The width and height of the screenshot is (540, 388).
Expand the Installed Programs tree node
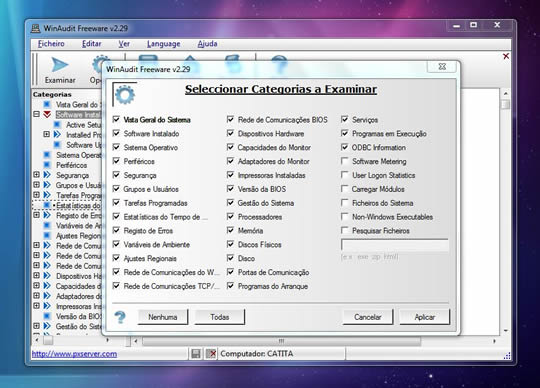[46, 134]
